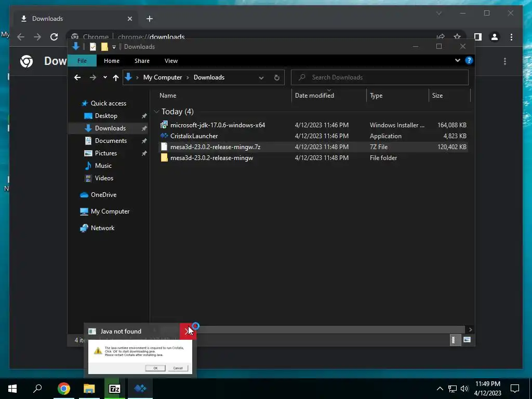This screenshot has width=532, height=399.
Task: Open Network in the sidebar
Action: pyautogui.click(x=102, y=228)
